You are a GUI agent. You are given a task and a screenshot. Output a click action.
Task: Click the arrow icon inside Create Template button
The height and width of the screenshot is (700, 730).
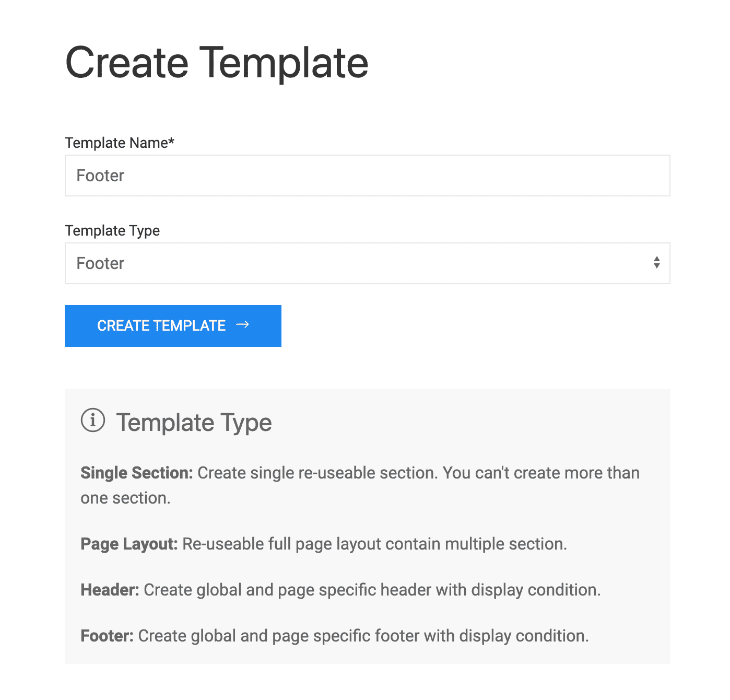243,325
